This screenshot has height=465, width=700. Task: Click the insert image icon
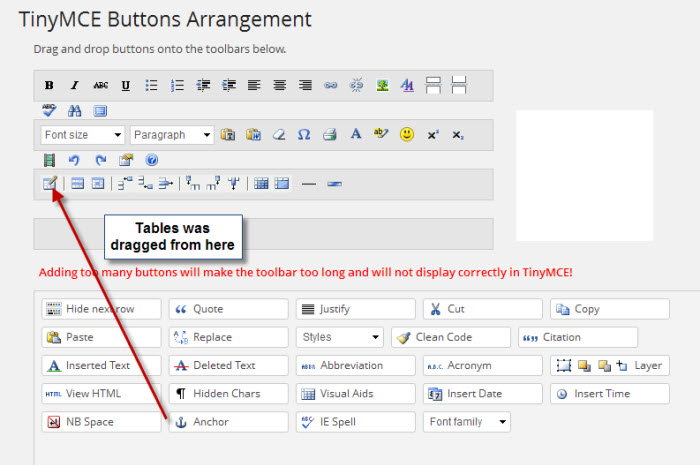pyautogui.click(x=382, y=85)
